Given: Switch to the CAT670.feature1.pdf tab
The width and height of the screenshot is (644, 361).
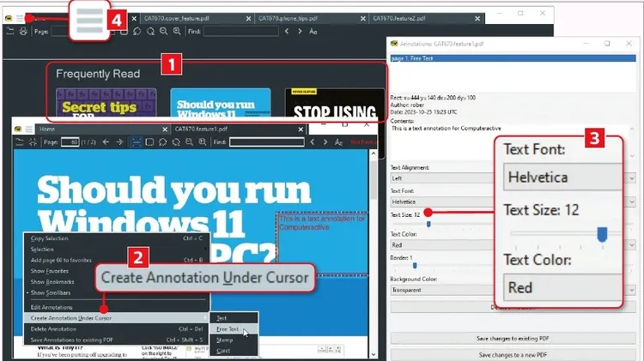Looking at the screenshot, I should [239, 129].
